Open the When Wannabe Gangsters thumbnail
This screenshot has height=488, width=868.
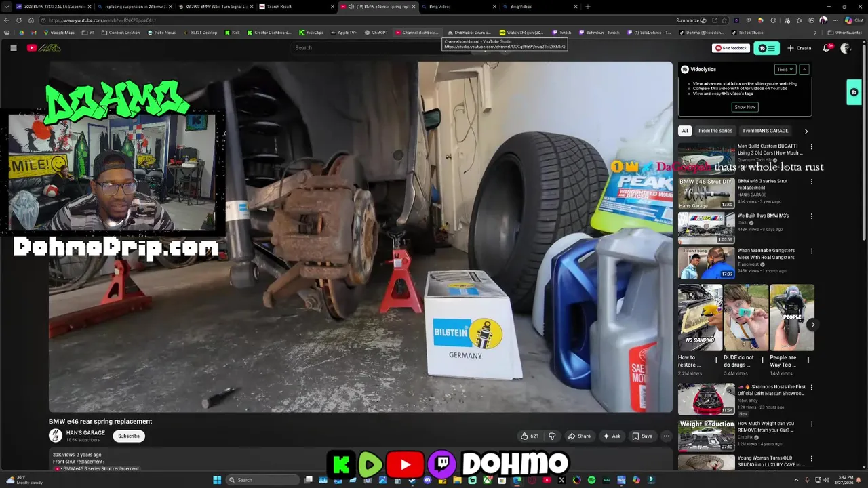707,263
